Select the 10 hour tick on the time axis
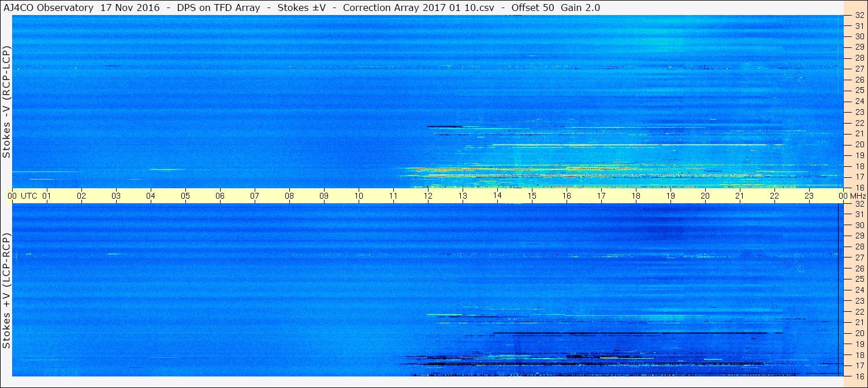 (359, 196)
